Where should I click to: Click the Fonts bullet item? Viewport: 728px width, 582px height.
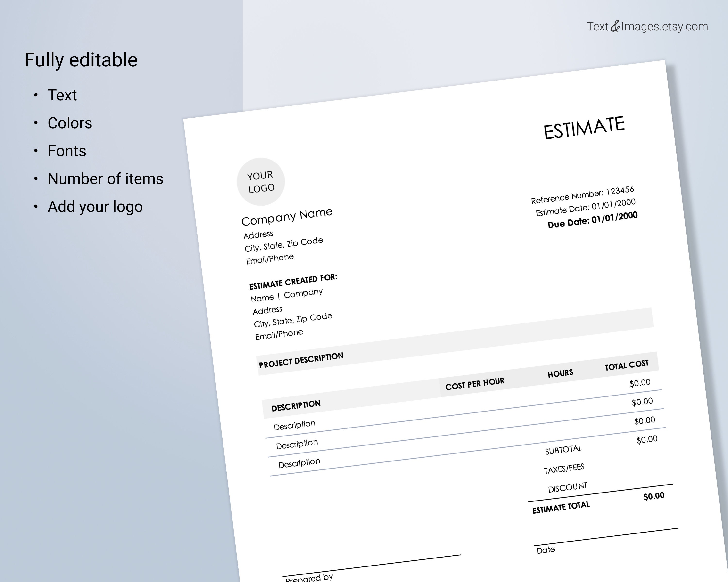tap(66, 151)
